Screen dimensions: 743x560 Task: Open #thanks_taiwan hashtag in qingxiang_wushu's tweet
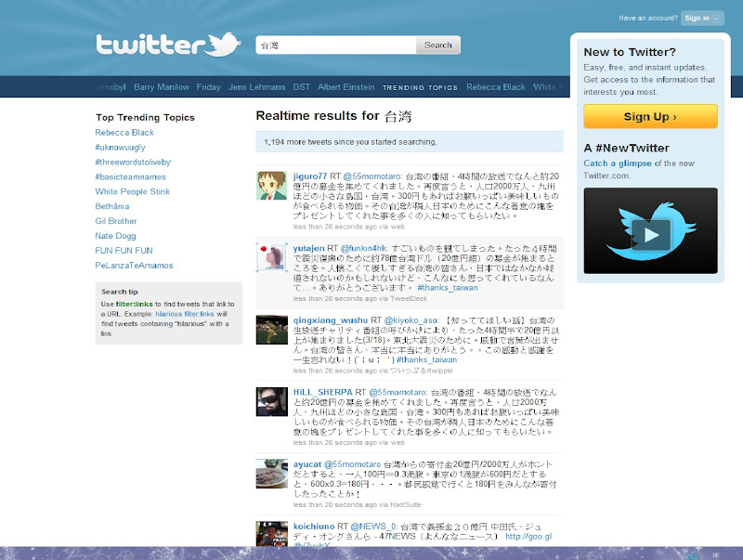point(426,359)
